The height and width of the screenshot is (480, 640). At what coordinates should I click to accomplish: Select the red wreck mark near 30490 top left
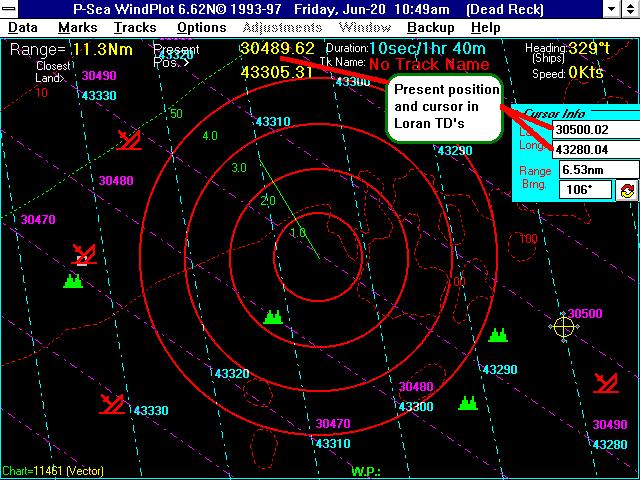pyautogui.click(x=129, y=140)
